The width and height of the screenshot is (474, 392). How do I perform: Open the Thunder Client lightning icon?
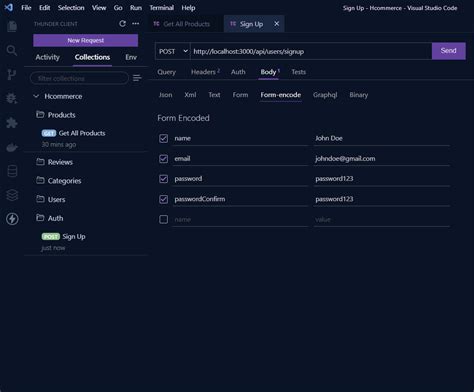(x=12, y=219)
